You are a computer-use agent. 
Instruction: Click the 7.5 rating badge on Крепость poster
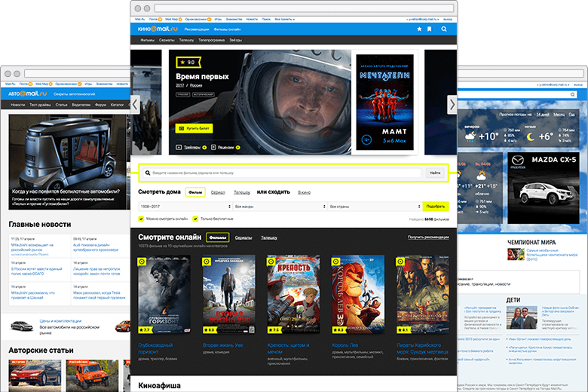tap(274, 330)
